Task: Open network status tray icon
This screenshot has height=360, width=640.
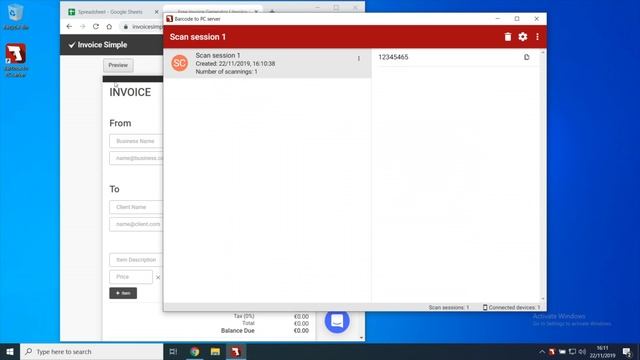Action: click(x=572, y=352)
